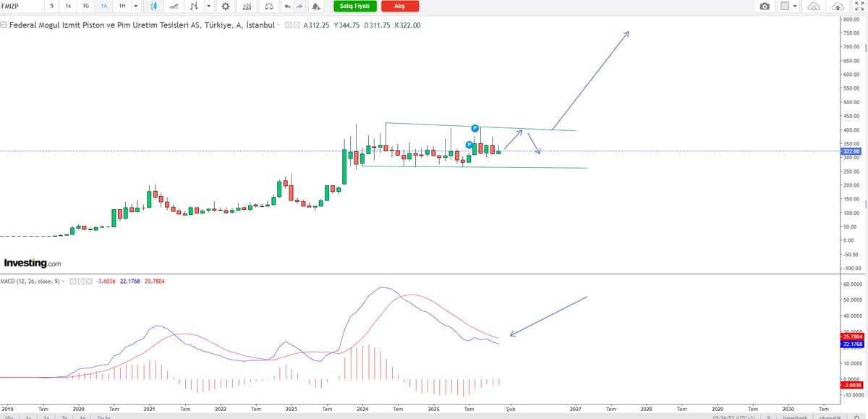
Task: Select the candlestick chart style icon
Action: tap(154, 6)
